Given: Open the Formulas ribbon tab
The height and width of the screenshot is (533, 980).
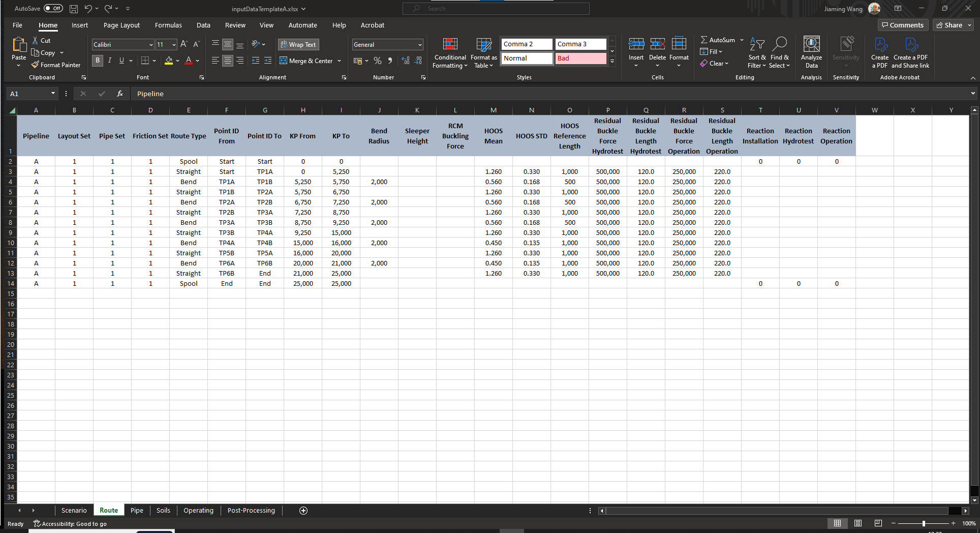Looking at the screenshot, I should tap(168, 25).
